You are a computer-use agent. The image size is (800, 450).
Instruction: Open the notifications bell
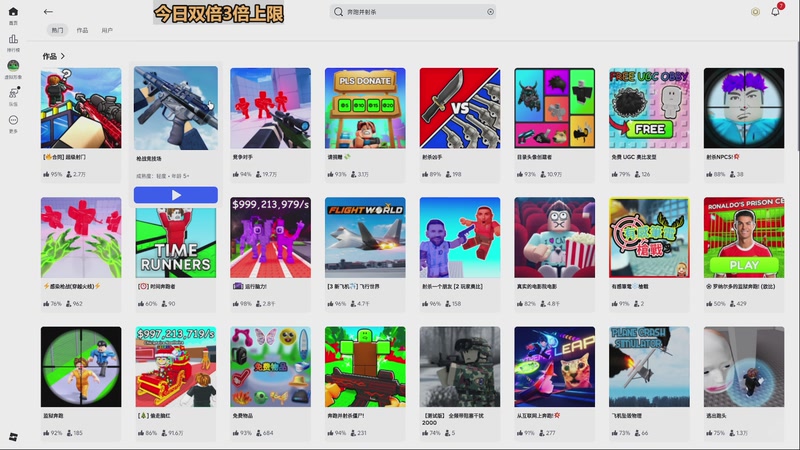point(776,12)
